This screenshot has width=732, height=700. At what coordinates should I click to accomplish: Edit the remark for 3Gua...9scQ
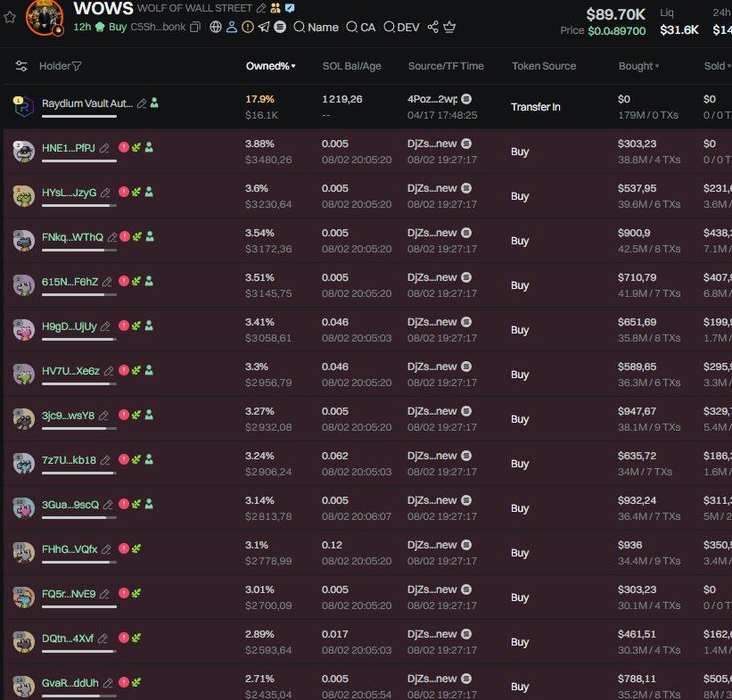coord(108,505)
